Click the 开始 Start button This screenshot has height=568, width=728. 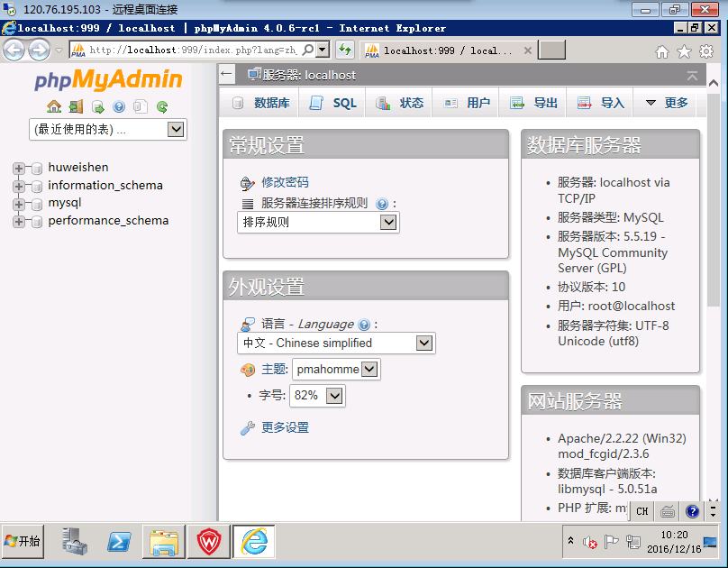(23, 542)
